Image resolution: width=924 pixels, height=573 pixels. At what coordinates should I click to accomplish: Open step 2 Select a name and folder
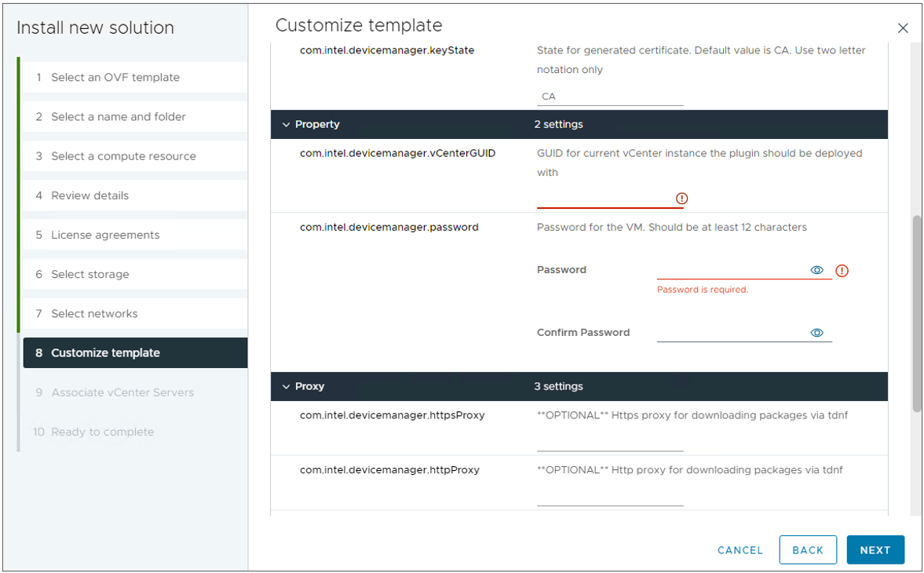tap(119, 117)
